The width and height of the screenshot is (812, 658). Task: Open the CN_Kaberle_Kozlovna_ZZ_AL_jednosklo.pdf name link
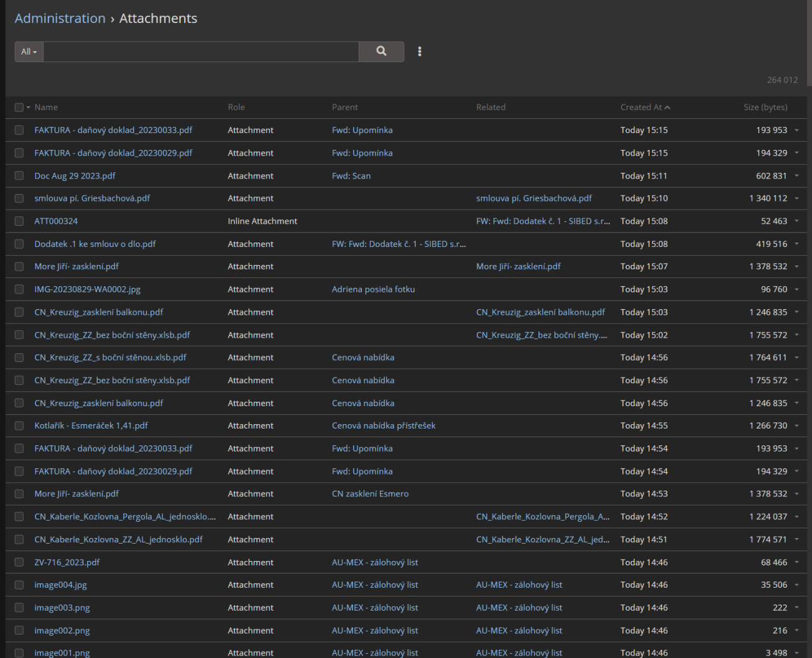[119, 540]
